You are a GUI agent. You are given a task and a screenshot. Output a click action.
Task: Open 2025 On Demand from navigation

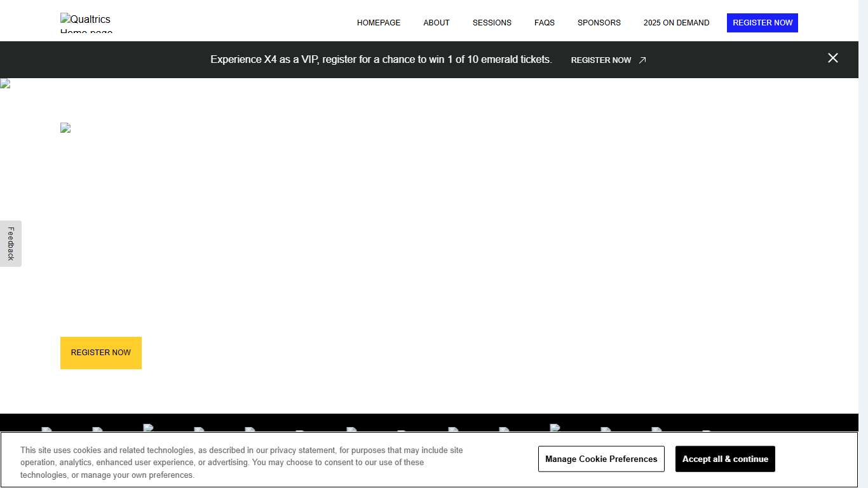coord(676,23)
